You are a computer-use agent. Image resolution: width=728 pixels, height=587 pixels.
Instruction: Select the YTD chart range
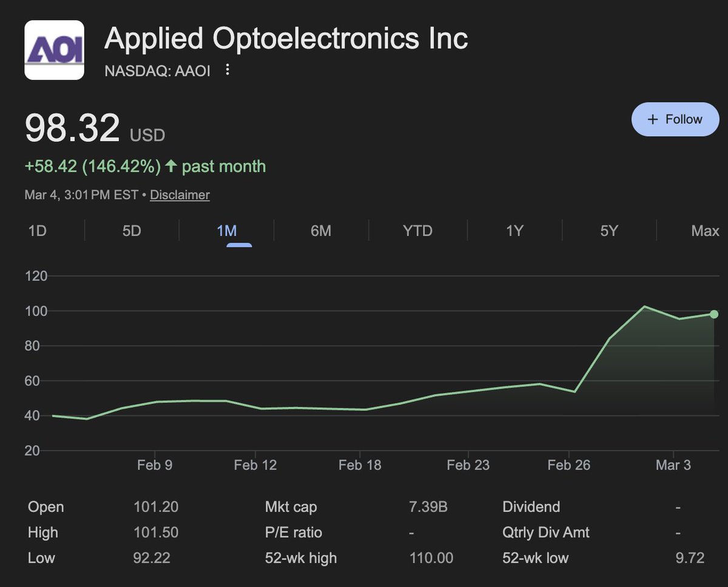pyautogui.click(x=418, y=231)
